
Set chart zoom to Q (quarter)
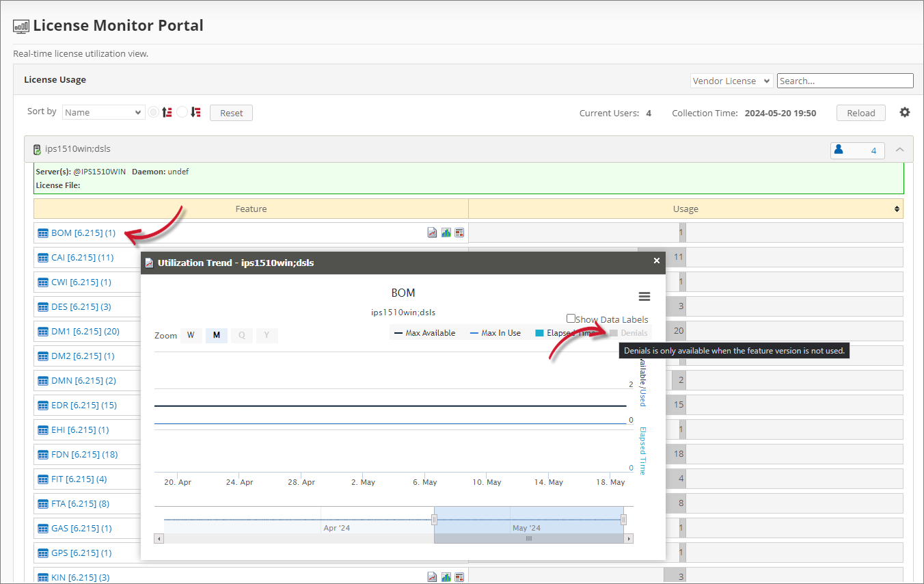tap(242, 335)
